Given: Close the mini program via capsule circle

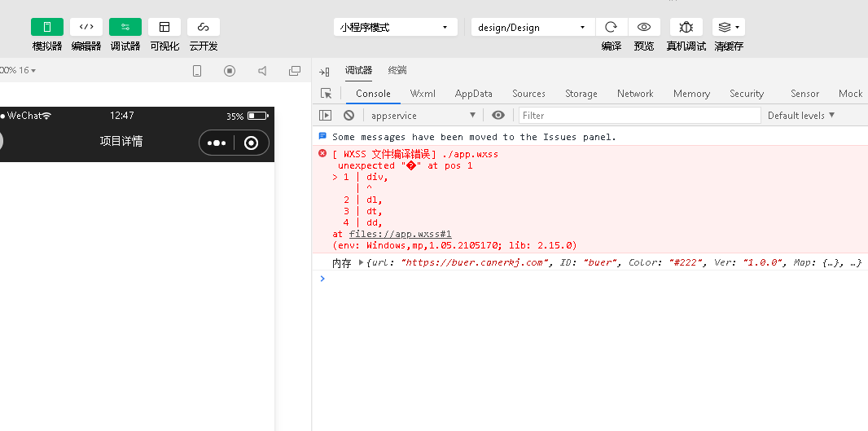Looking at the screenshot, I should 251,143.
